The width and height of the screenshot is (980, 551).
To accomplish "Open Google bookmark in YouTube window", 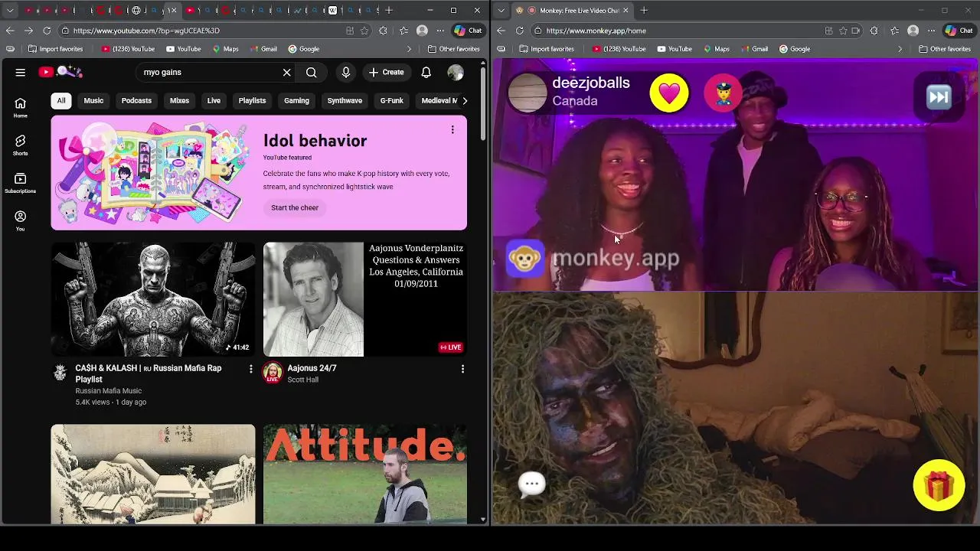I will (304, 49).
